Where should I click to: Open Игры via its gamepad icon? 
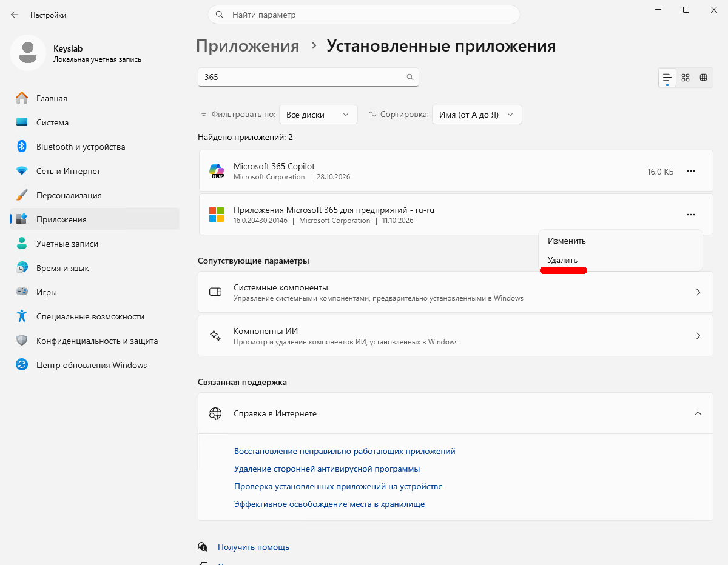click(22, 292)
